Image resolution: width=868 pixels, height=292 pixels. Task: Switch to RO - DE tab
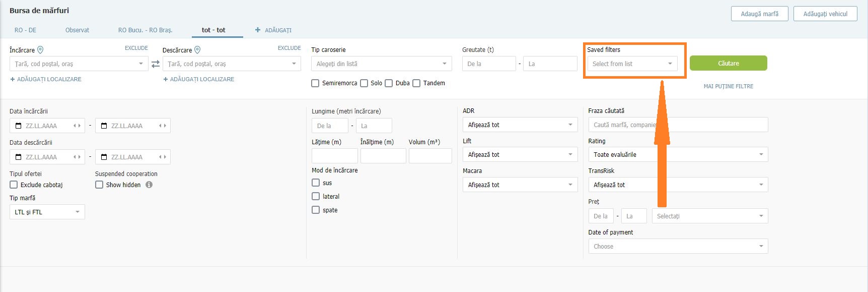(25, 30)
